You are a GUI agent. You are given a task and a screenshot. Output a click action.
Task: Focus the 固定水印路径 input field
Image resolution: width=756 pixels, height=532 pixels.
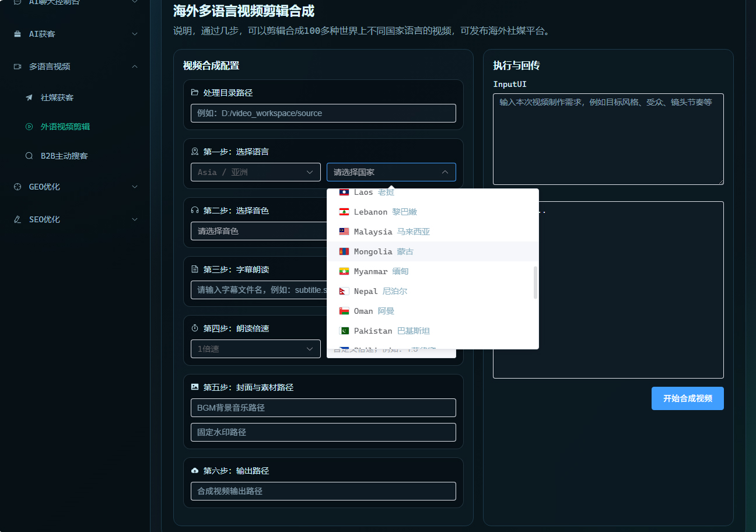(x=323, y=432)
